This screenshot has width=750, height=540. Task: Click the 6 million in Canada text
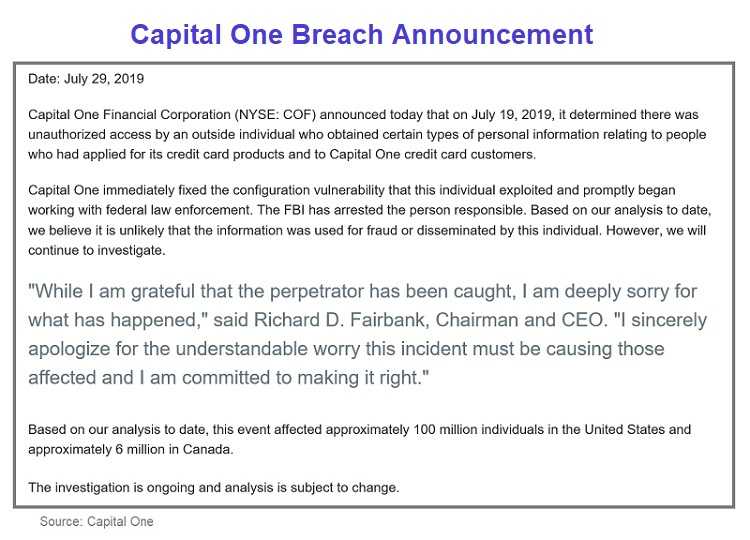point(173,450)
